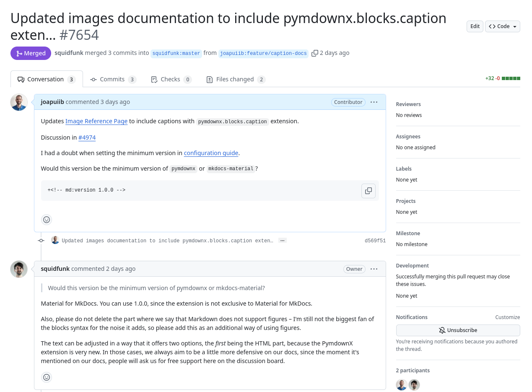Click the purple Merged status badge
The width and height of the screenshot is (532, 392).
point(31,53)
